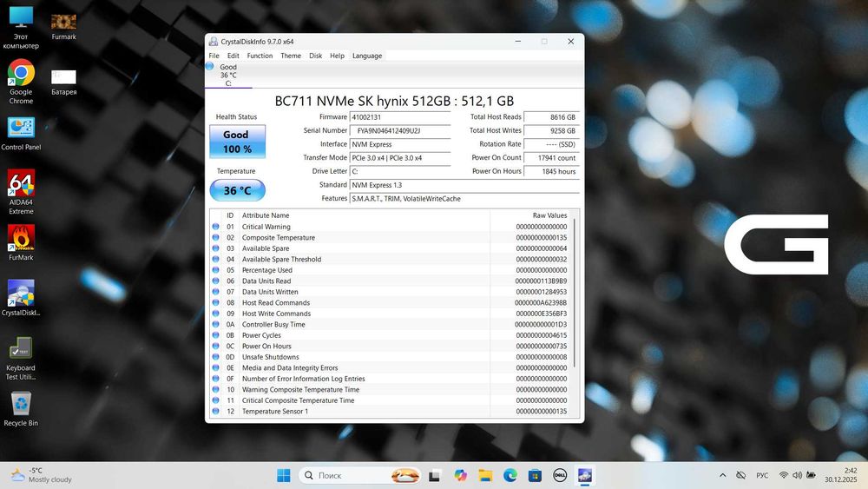The height and width of the screenshot is (489, 868).
Task: Open Control Panel desktop icon
Action: (21, 134)
